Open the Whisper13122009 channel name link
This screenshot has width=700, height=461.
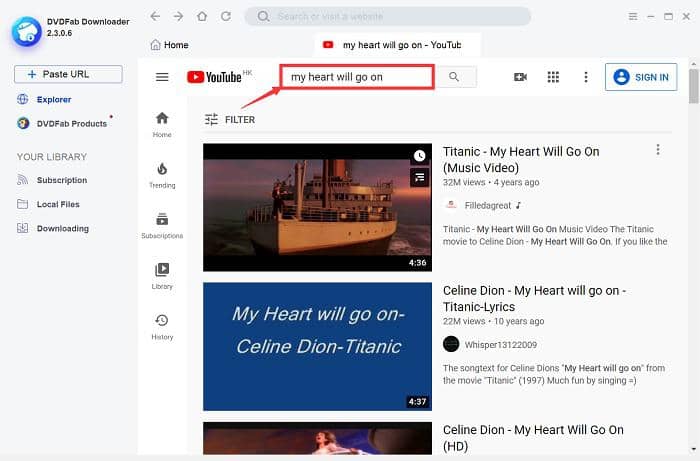click(500, 345)
